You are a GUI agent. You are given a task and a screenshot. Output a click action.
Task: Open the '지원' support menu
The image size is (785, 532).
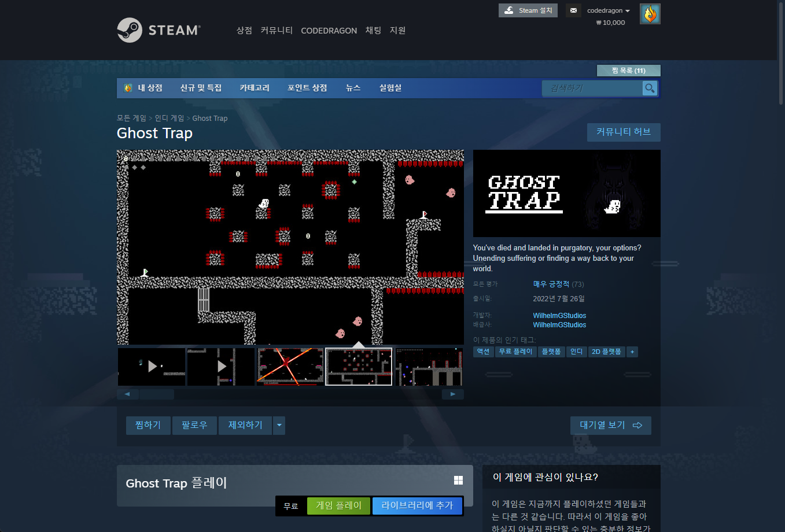click(x=397, y=30)
